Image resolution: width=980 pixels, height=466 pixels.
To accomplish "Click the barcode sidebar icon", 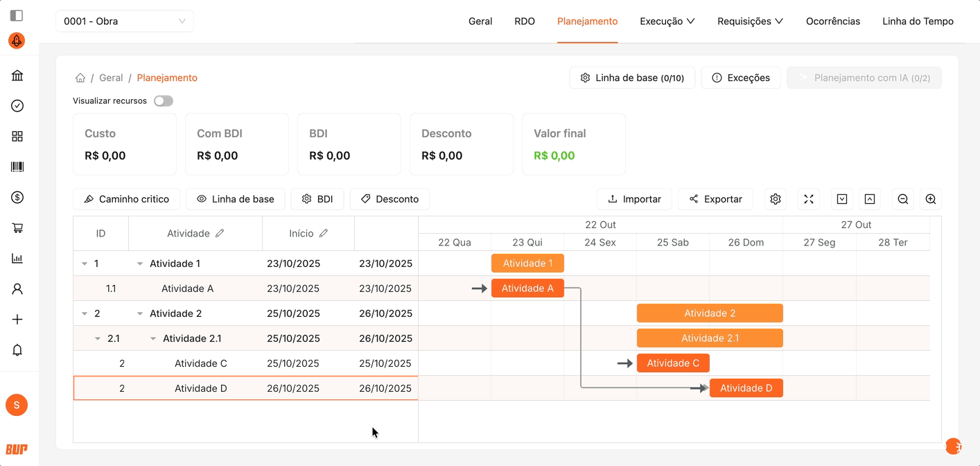I will (17, 167).
